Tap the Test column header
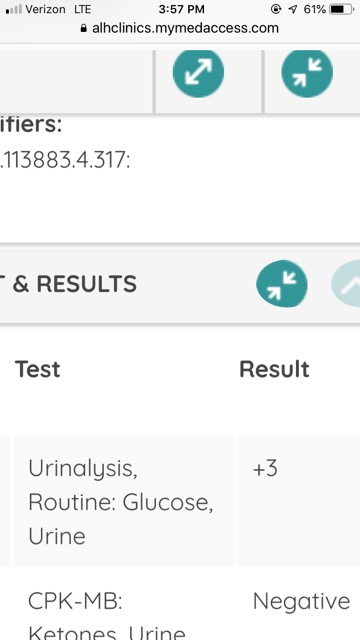This screenshot has width=360, height=640. (x=38, y=369)
